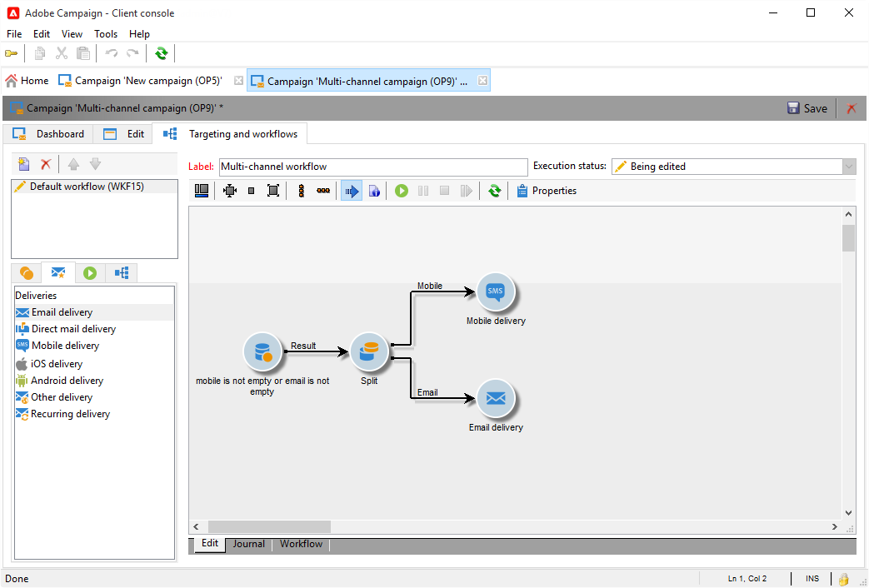Click the horizontal align nodes icon
This screenshot has height=588, width=869.
click(323, 192)
